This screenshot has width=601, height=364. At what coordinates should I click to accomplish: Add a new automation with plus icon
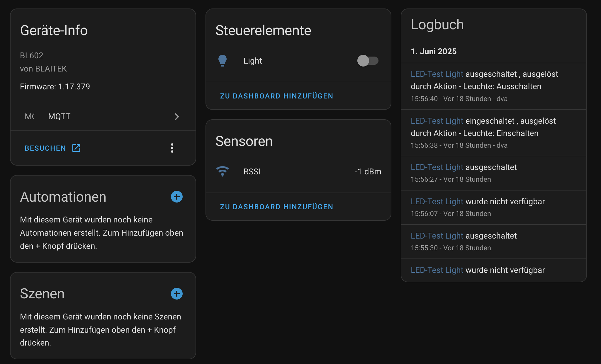177,197
